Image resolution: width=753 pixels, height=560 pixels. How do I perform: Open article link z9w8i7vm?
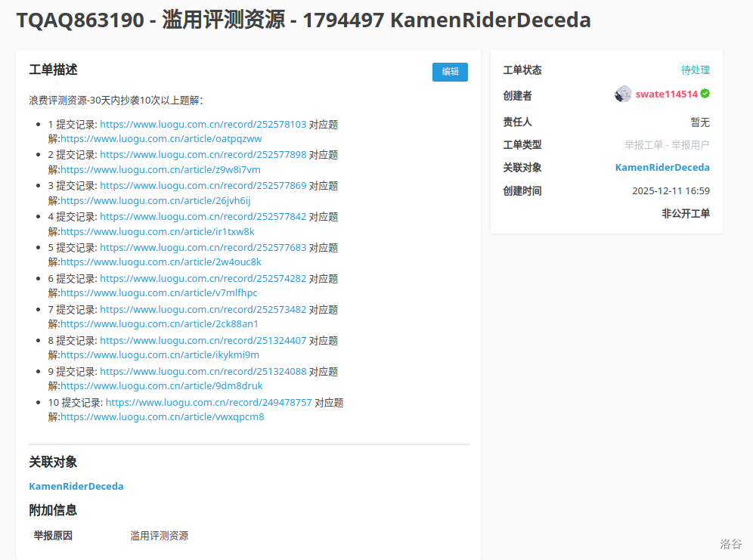coord(160,170)
